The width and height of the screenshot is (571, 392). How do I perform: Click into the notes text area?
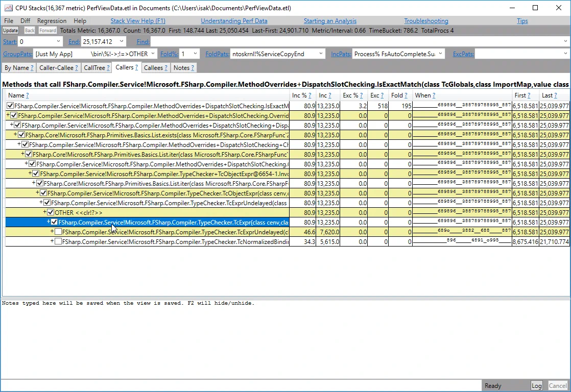[285, 338]
